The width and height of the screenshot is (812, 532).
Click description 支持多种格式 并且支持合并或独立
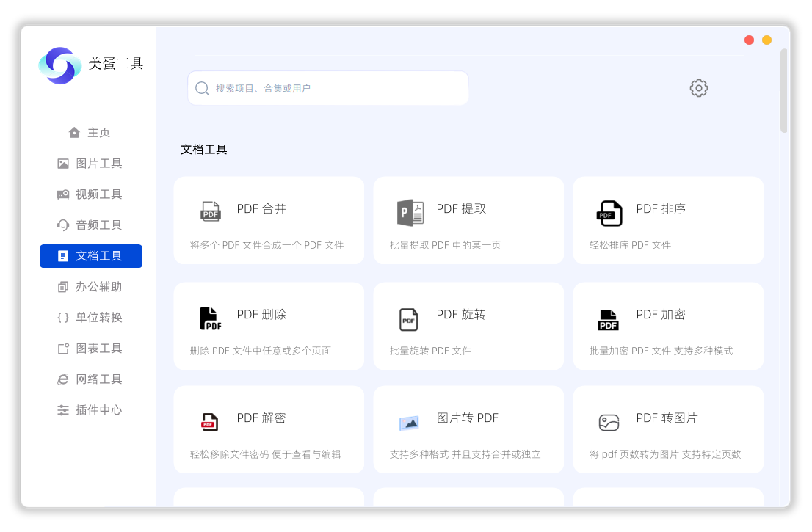(x=465, y=454)
